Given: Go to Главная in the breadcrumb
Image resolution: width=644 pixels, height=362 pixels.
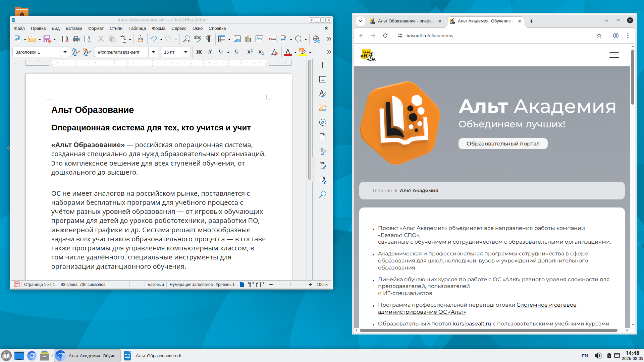Looking at the screenshot, I should [382, 190].
